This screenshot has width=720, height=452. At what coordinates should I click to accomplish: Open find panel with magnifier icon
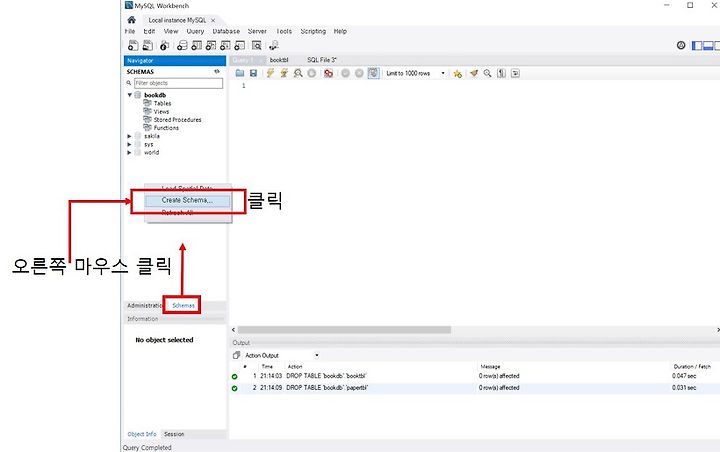(x=487, y=73)
